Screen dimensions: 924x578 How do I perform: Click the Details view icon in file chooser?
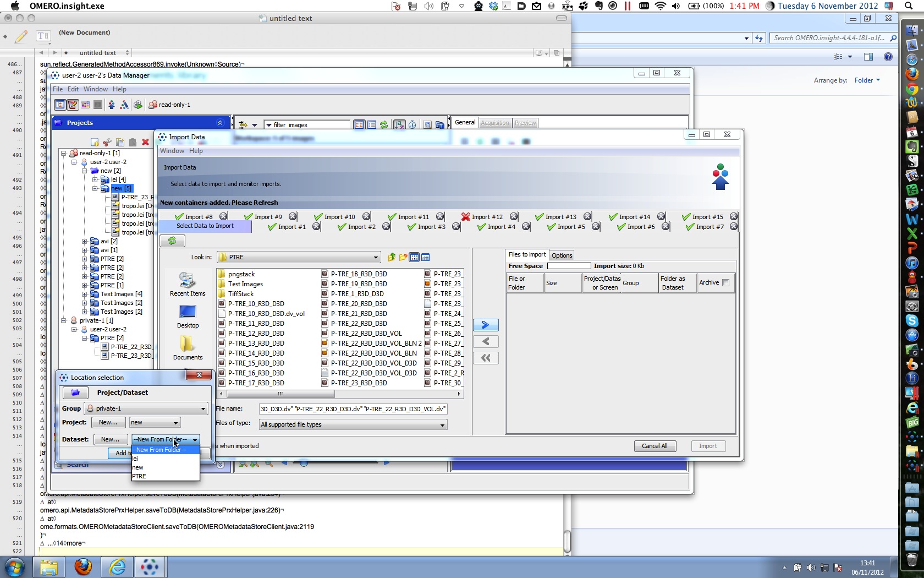(425, 257)
